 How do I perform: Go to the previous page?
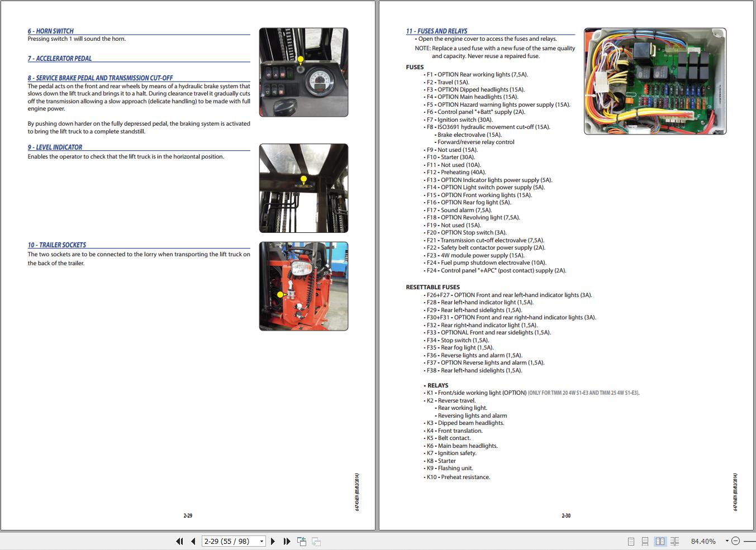[192, 541]
